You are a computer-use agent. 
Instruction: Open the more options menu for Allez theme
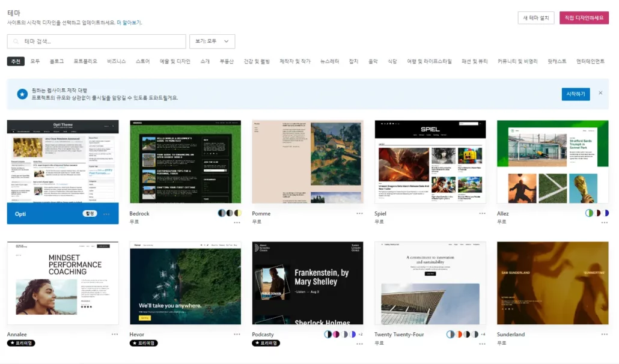pyautogui.click(x=605, y=222)
